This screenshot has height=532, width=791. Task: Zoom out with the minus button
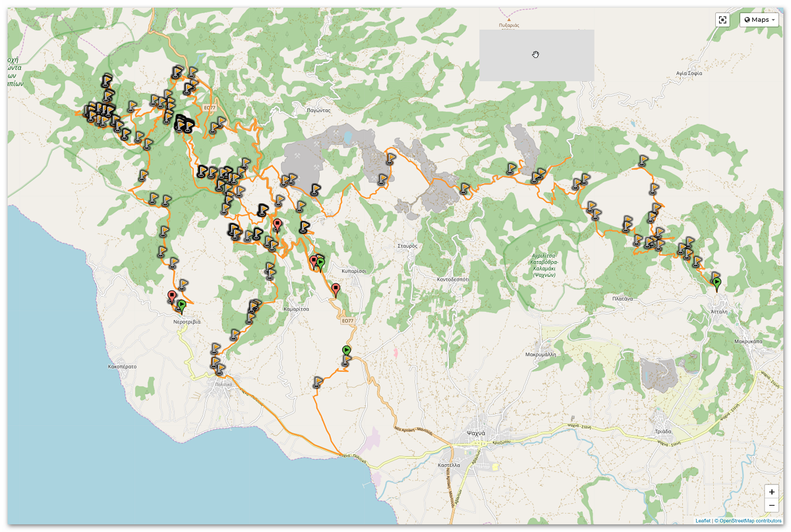(772, 506)
